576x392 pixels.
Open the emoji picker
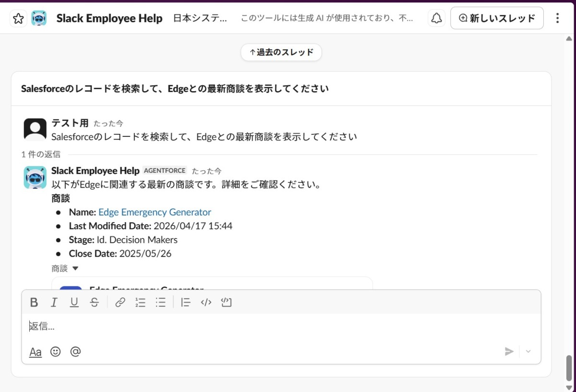coord(56,352)
